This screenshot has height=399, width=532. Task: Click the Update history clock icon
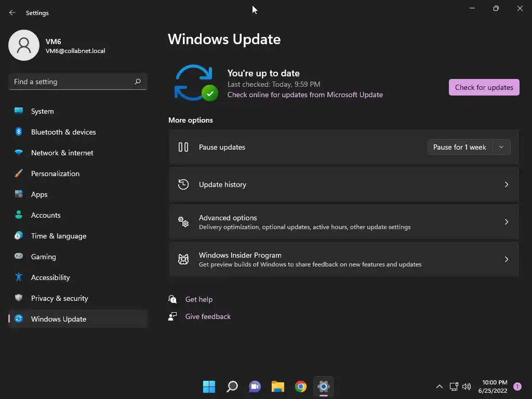[x=183, y=184]
